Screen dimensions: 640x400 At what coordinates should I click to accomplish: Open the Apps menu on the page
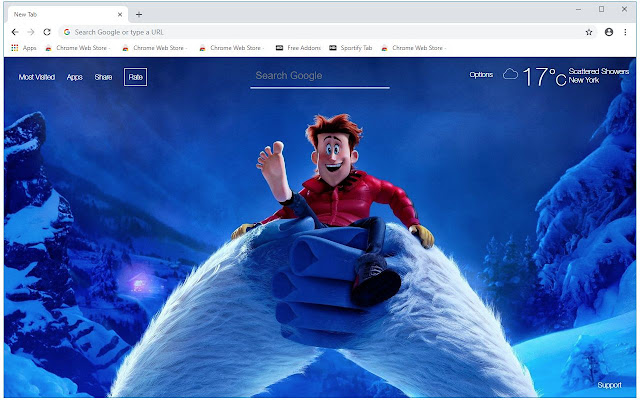point(75,77)
